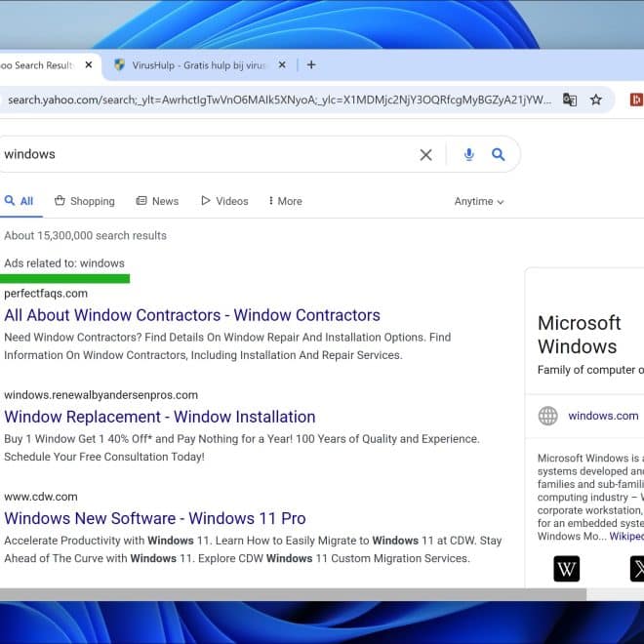This screenshot has height=644, width=644.
Task: Click the red extension icon in the toolbar
Action: point(636,100)
